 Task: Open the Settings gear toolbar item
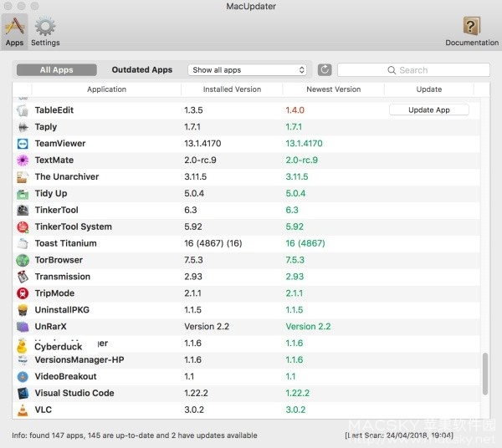(45, 32)
